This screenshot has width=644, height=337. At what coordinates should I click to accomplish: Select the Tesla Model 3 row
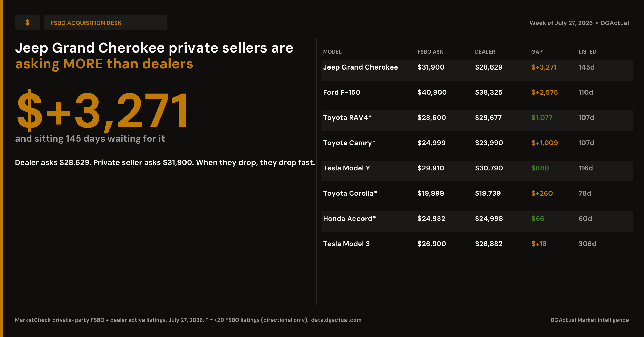477,247
